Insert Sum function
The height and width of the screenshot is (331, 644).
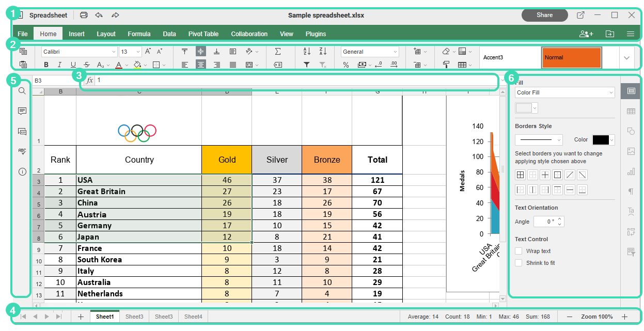click(278, 52)
